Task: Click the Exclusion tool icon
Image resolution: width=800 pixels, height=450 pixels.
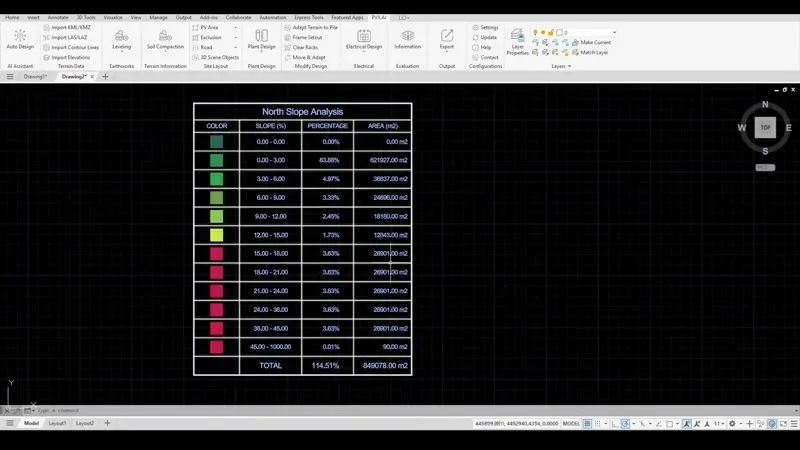Action: click(x=195, y=37)
